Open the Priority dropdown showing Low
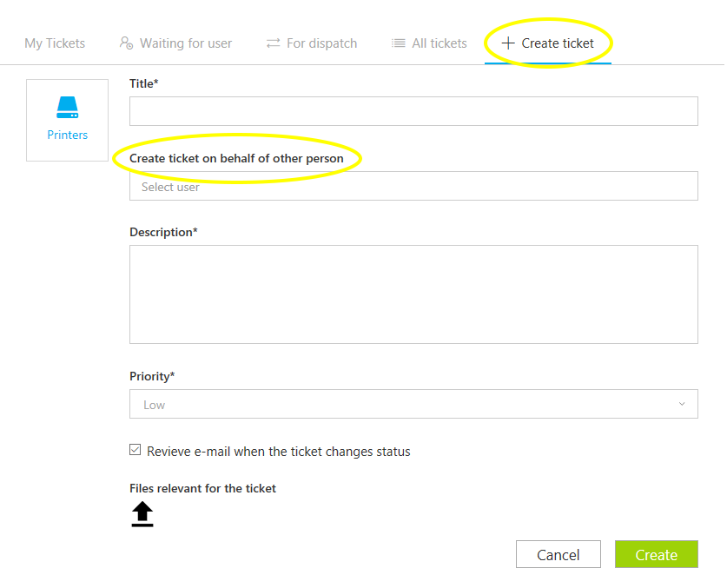 (413, 404)
